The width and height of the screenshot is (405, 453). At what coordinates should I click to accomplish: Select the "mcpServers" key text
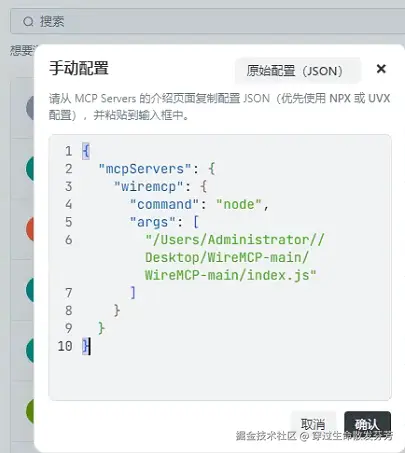pyautogui.click(x=145, y=169)
